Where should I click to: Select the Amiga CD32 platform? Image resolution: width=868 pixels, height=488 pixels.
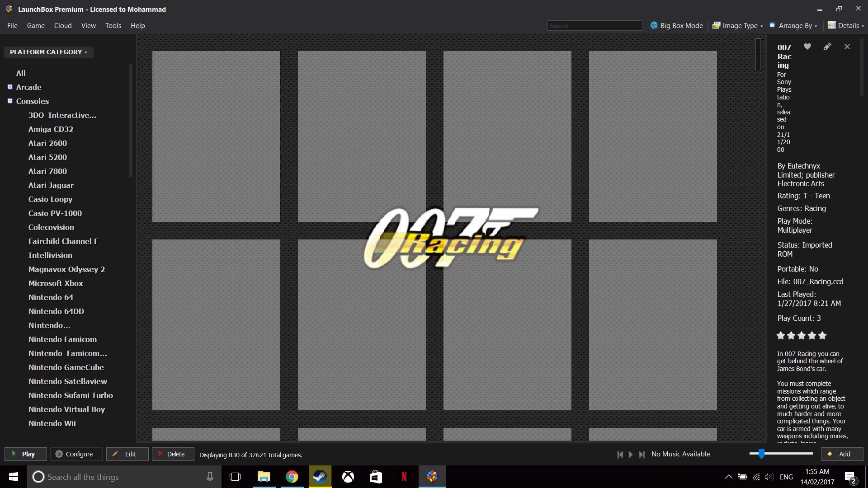click(x=51, y=129)
